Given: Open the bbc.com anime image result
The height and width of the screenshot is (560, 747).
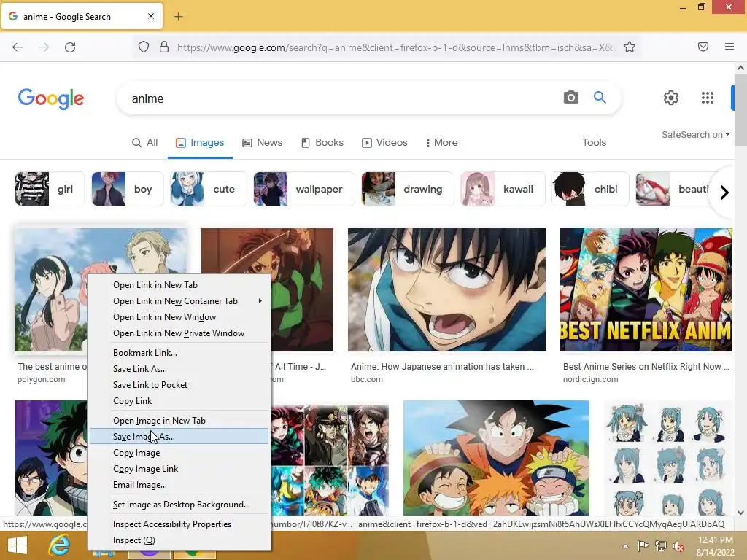Looking at the screenshot, I should 446,290.
